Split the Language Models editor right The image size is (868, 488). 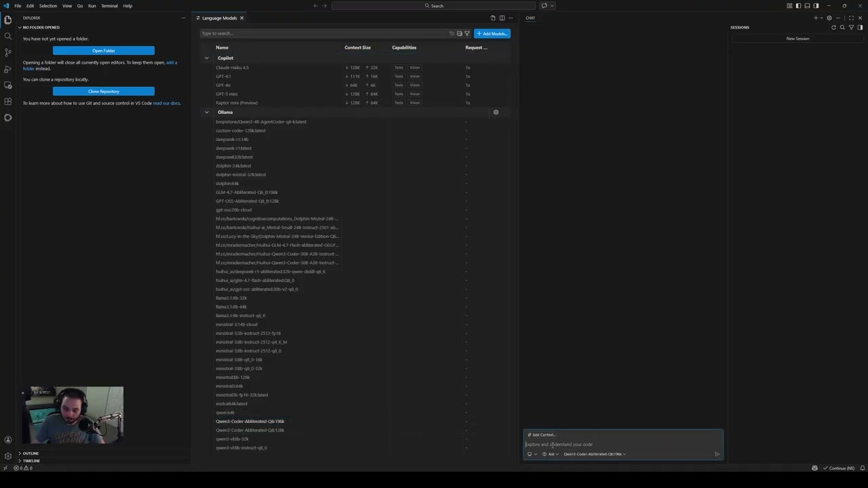[x=502, y=18]
